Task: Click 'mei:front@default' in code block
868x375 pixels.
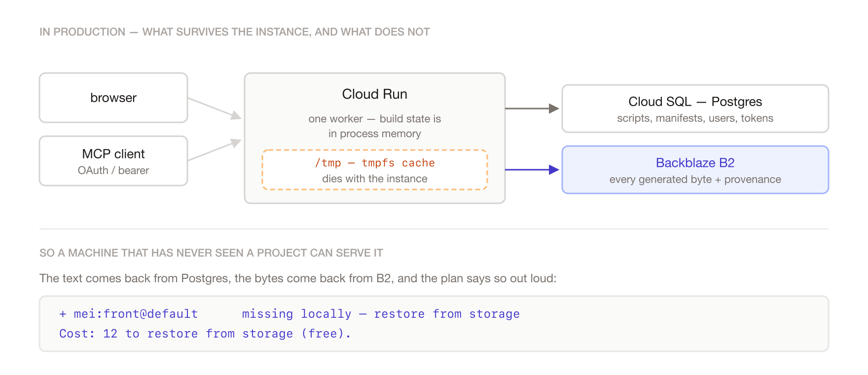Action: 136,314
